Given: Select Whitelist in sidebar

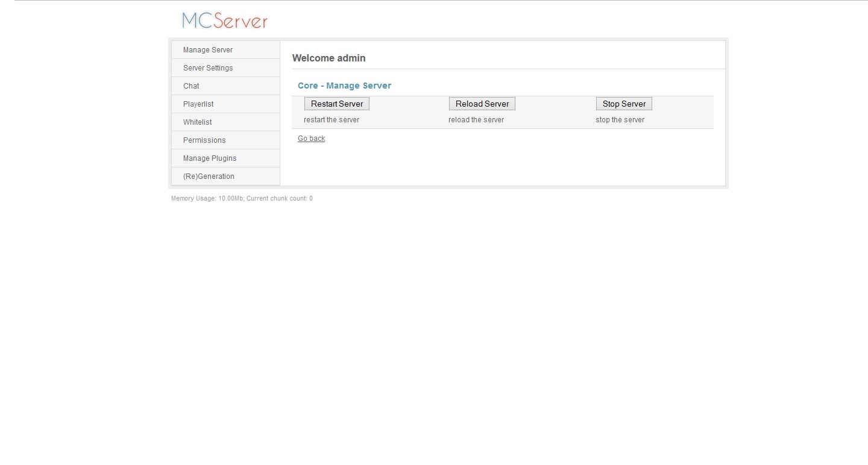Looking at the screenshot, I should point(225,122).
